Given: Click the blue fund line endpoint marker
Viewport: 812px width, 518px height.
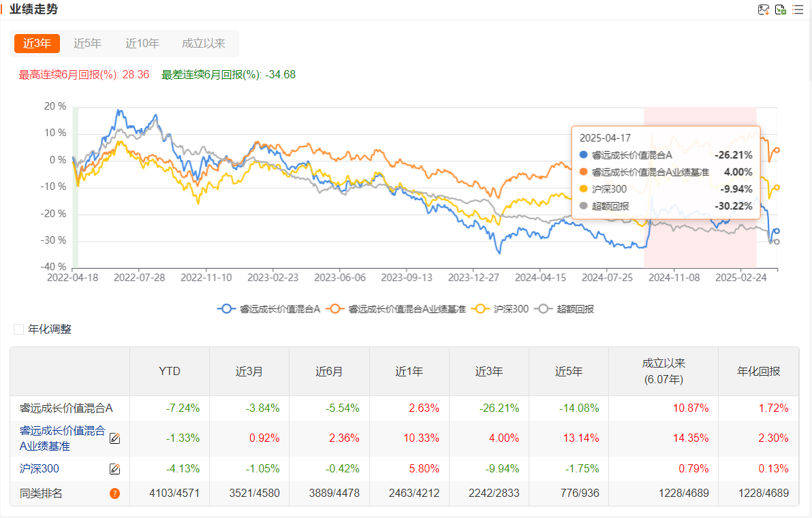Looking at the screenshot, I should click(777, 231).
